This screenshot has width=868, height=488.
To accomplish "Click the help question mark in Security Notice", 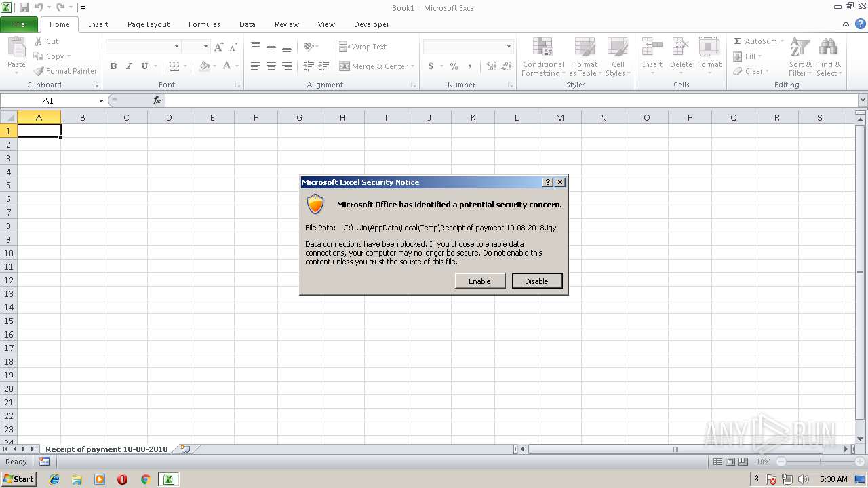I will [x=549, y=182].
